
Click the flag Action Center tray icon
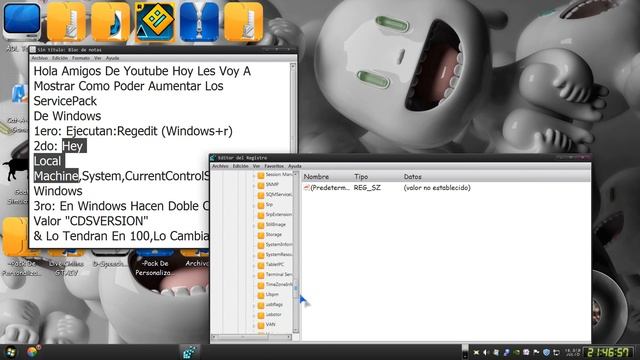click(x=536, y=352)
